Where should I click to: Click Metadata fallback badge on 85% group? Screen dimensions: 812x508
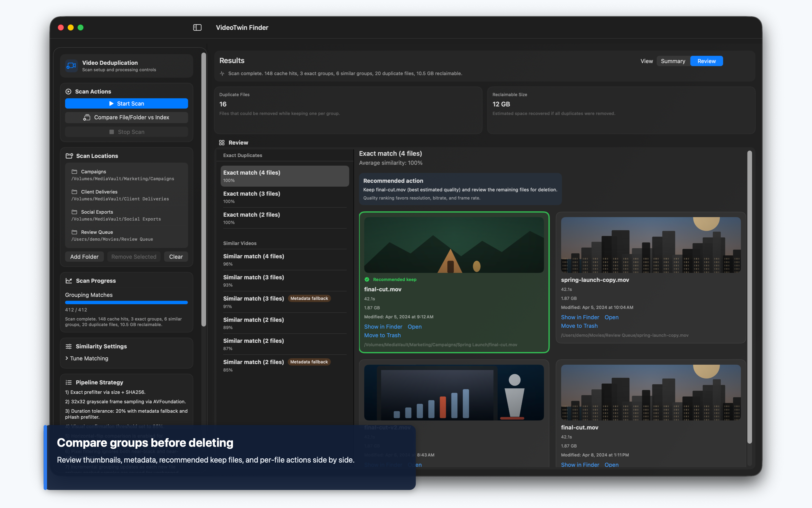(x=309, y=362)
